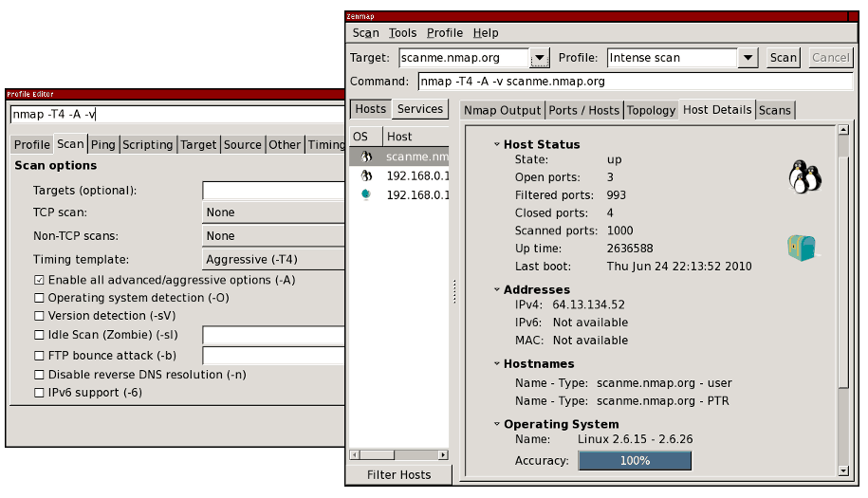Enable Disable reverse DNS resolution (-n)
Viewport: 868px width, 498px height.
[39, 375]
